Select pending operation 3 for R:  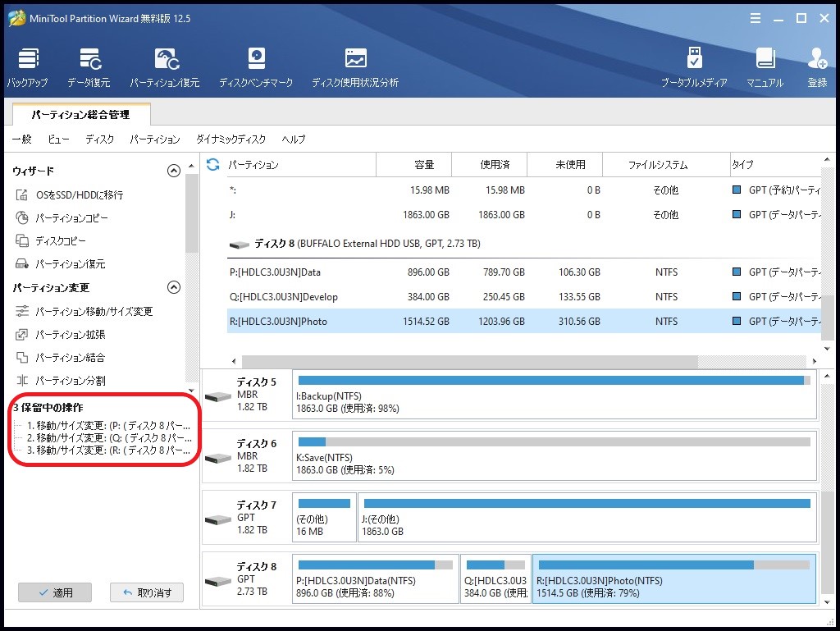click(109, 450)
